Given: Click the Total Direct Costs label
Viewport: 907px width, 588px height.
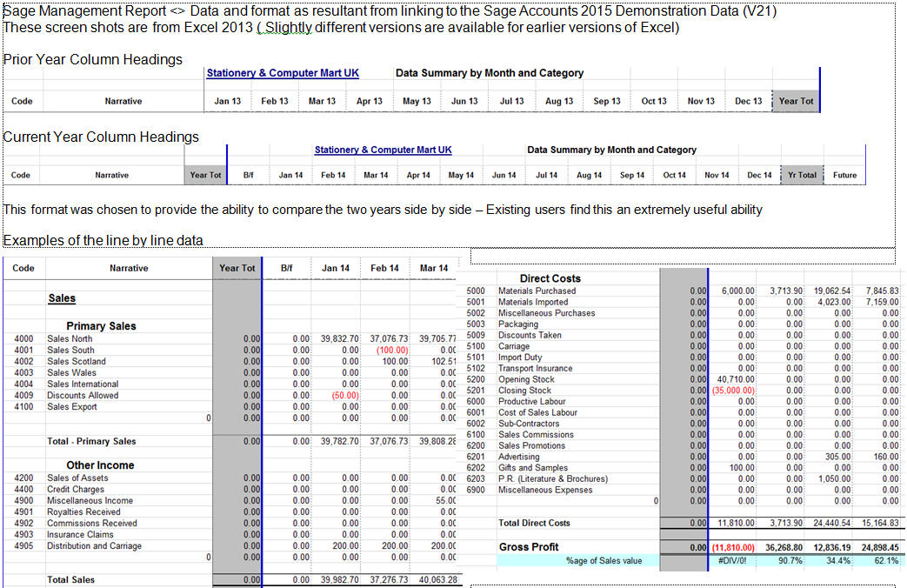Looking at the screenshot, I should (535, 523).
